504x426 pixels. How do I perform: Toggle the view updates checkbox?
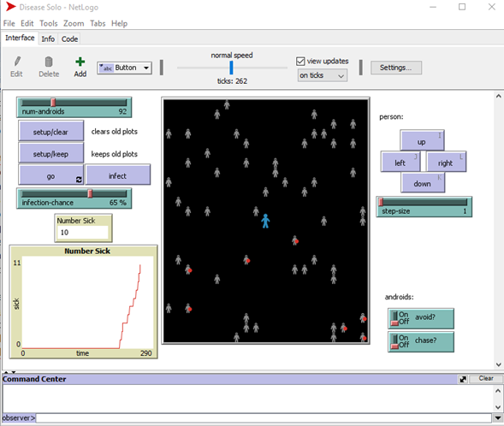(300, 61)
